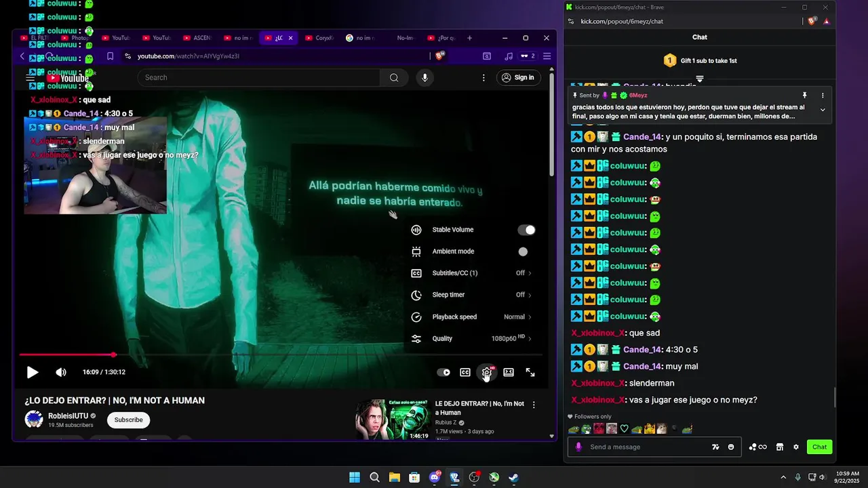Open the YouTube logo home link
Screen dimensions: 868x488
coord(68,78)
